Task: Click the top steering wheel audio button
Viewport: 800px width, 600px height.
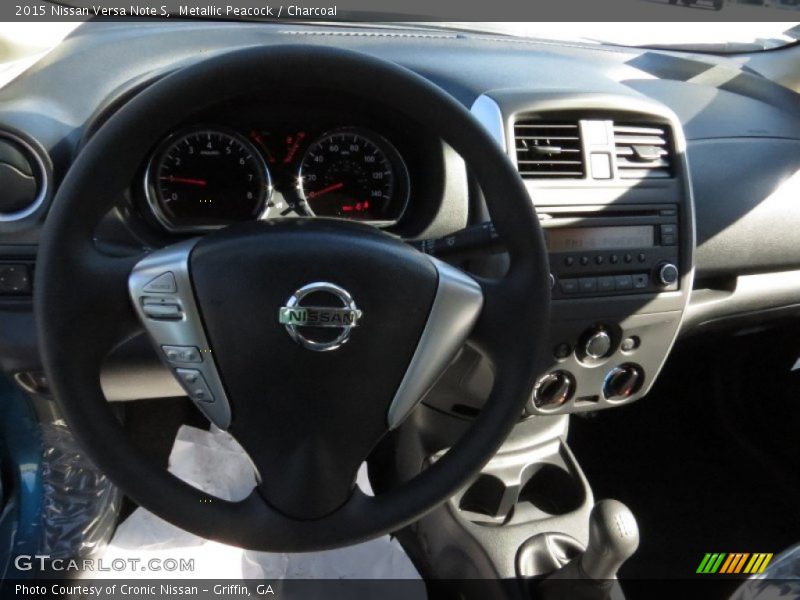Action: tap(160, 283)
